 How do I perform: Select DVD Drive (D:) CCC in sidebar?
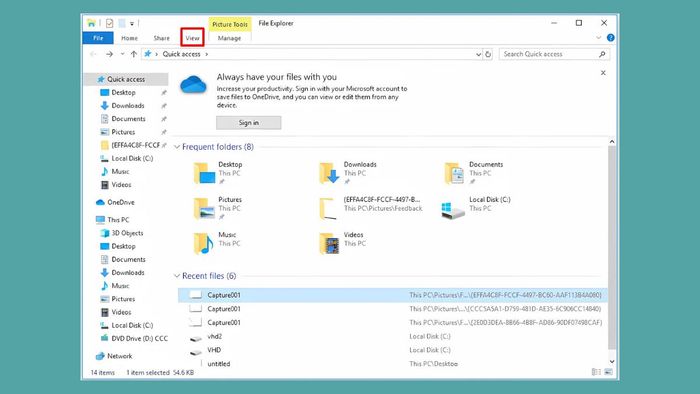point(139,338)
